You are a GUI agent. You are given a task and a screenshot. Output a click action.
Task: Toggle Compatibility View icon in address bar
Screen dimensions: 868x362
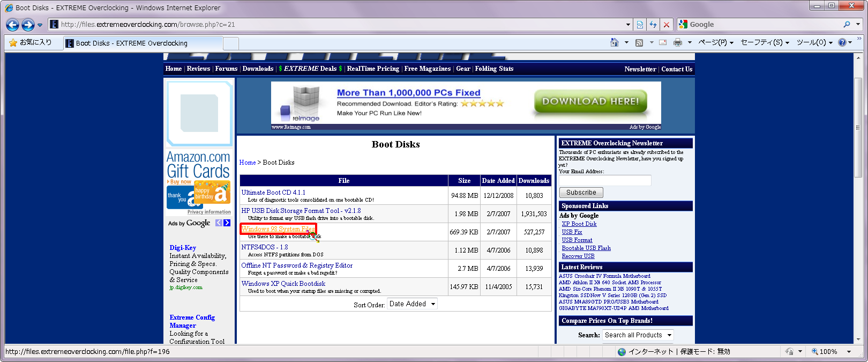[x=640, y=25]
